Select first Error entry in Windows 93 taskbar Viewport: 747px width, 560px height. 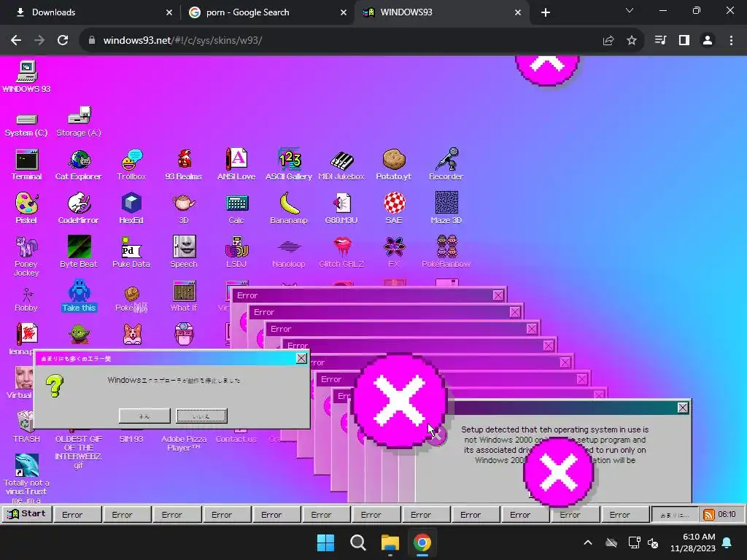click(77, 514)
